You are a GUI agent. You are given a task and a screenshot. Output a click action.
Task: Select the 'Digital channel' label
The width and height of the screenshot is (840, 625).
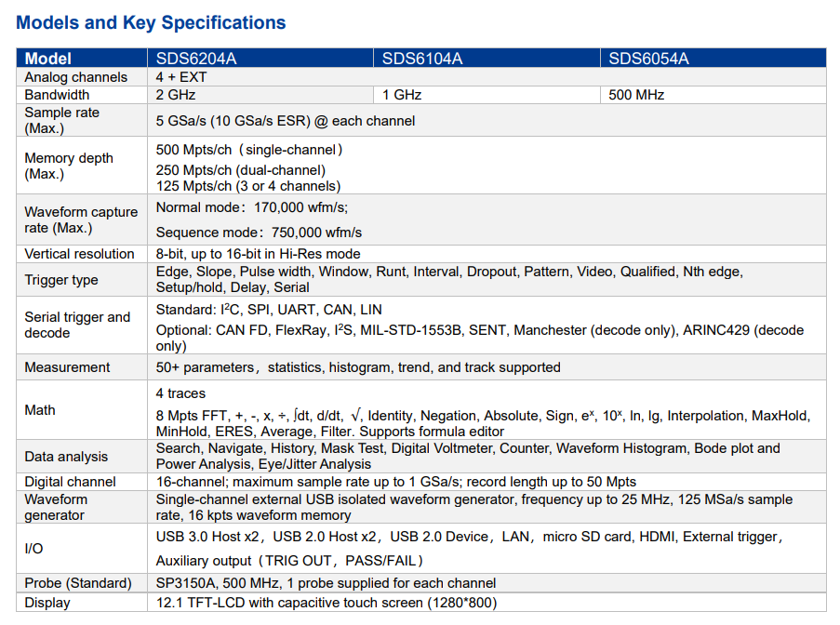coord(70,482)
